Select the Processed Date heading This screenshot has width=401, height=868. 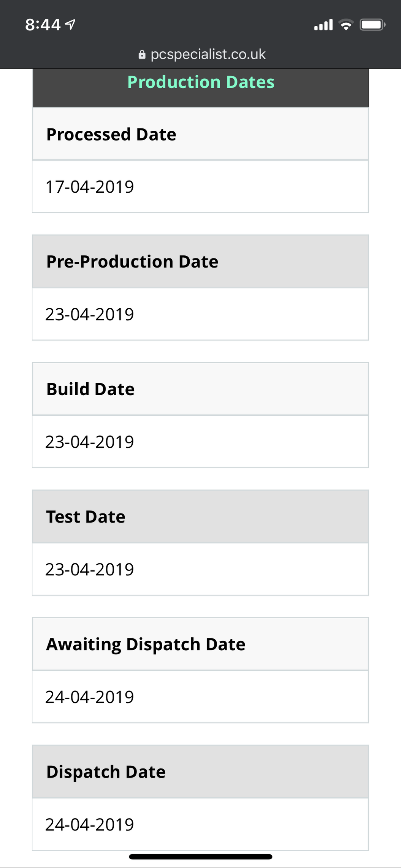[x=111, y=134]
